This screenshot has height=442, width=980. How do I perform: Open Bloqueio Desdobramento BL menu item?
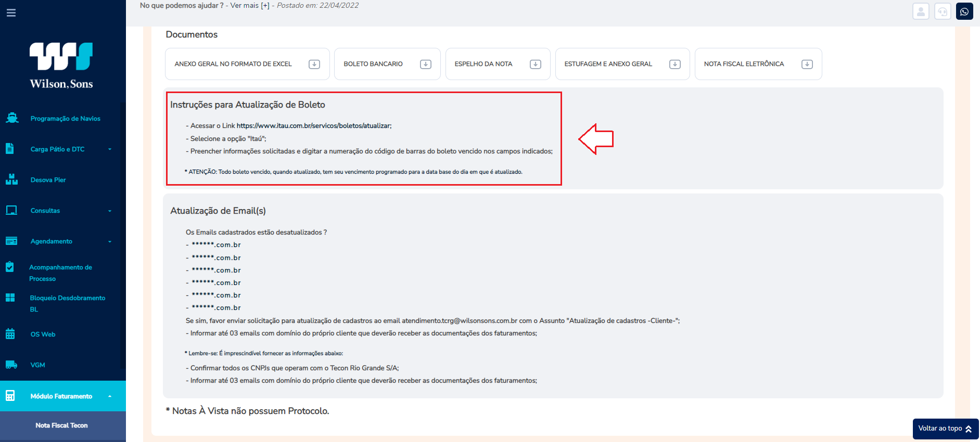pyautogui.click(x=68, y=304)
